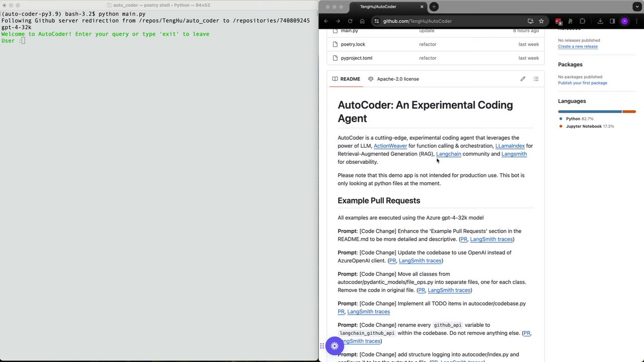Click 'Create a new release' link
The width and height of the screenshot is (644, 362).
coord(578,46)
